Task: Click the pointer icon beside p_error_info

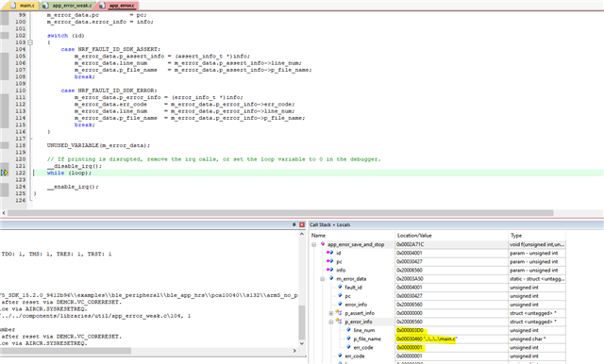Action: click(x=339, y=322)
